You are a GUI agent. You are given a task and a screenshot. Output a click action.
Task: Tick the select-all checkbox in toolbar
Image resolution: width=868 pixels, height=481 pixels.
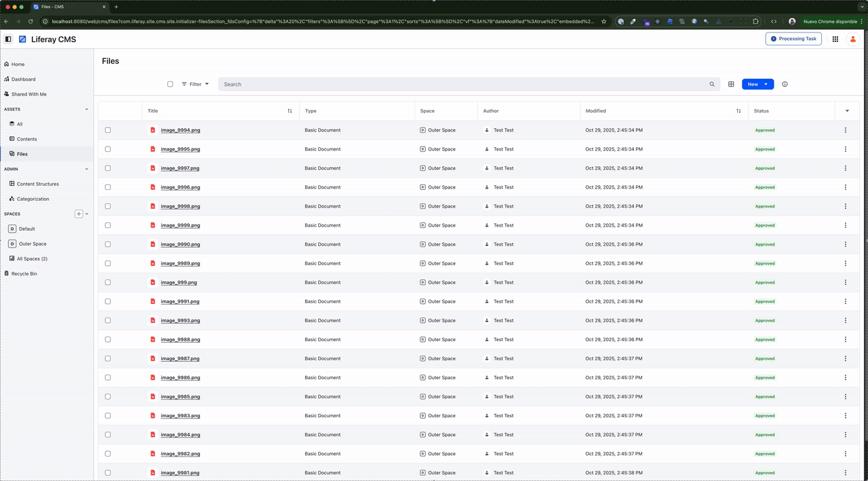point(170,84)
